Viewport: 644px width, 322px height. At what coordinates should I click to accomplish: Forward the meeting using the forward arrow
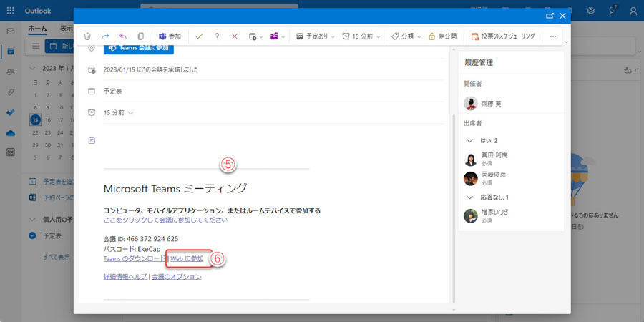(x=105, y=36)
